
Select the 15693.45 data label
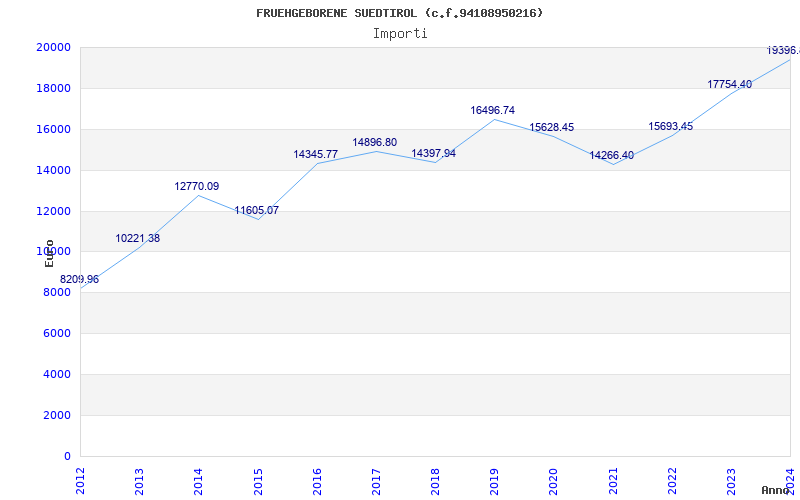671,126
